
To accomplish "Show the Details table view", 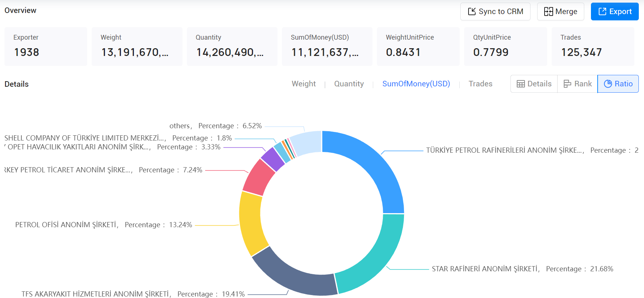I will point(534,84).
